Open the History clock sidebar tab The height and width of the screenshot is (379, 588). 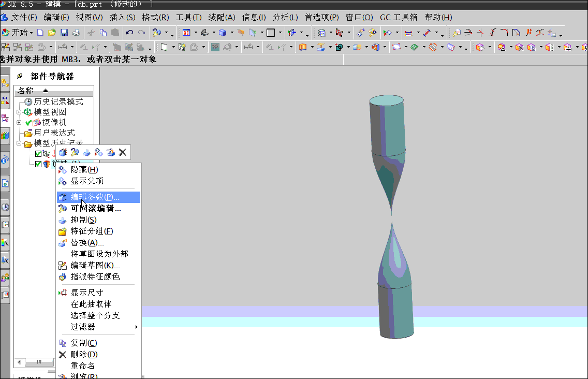pos(5,207)
